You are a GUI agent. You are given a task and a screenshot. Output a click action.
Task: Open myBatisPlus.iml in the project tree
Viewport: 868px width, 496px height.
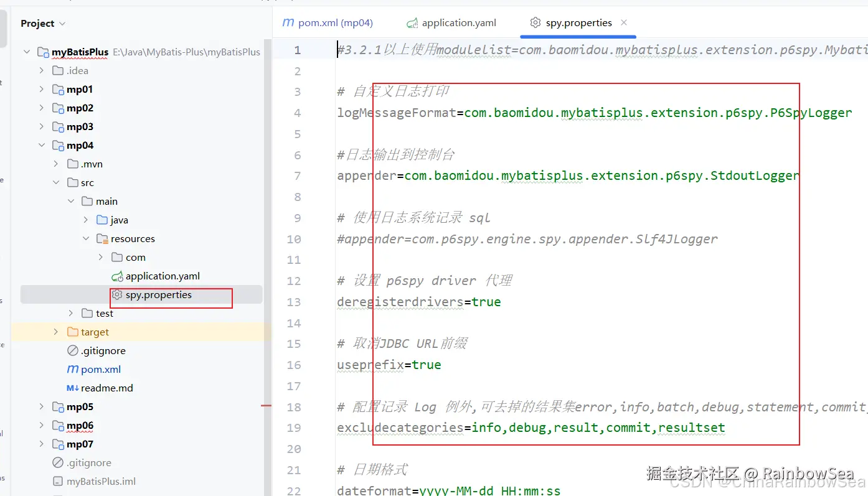point(101,481)
